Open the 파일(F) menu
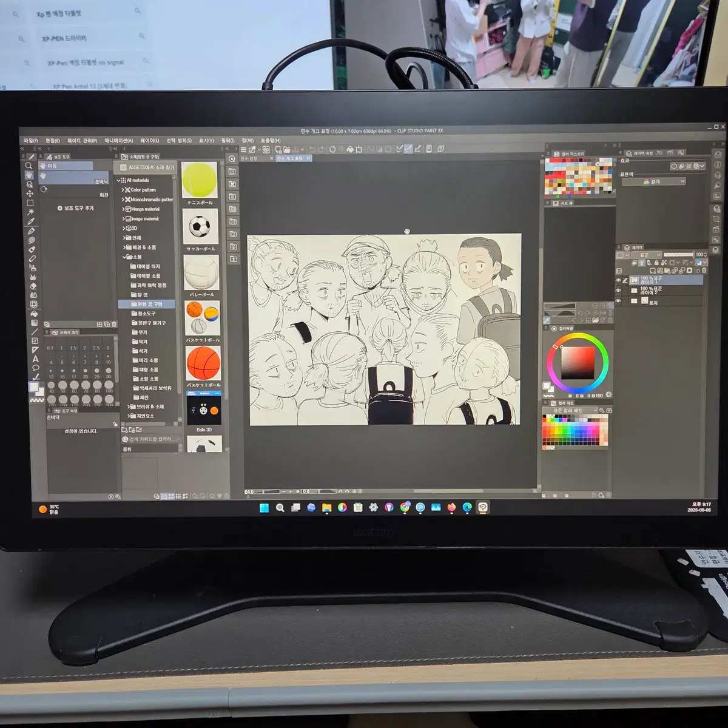Image resolution: width=728 pixels, height=728 pixels. pyautogui.click(x=30, y=141)
